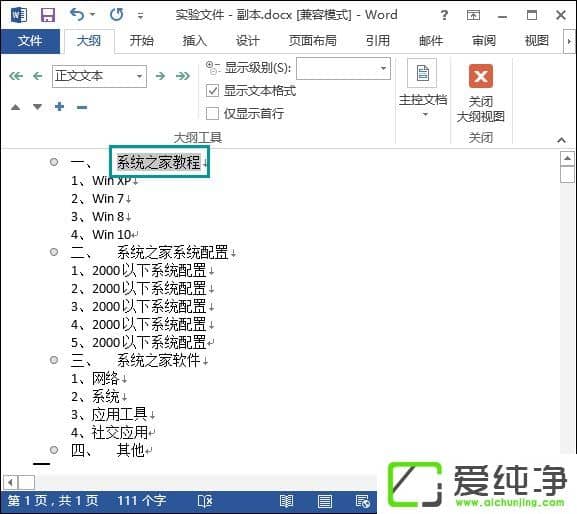The image size is (577, 514).
Task: Click the outline bullet beside 系统之家系统配置
Action: [54, 252]
